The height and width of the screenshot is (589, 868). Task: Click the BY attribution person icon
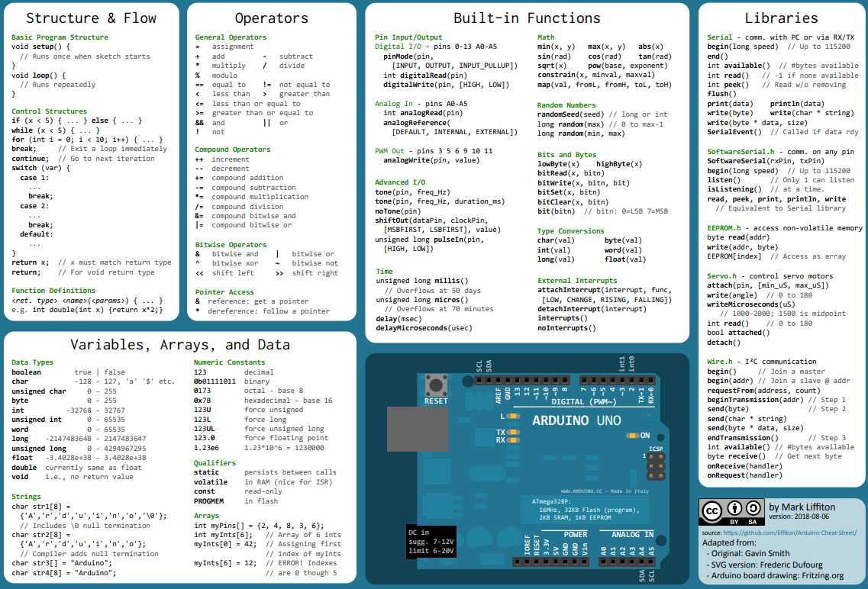[x=734, y=508]
